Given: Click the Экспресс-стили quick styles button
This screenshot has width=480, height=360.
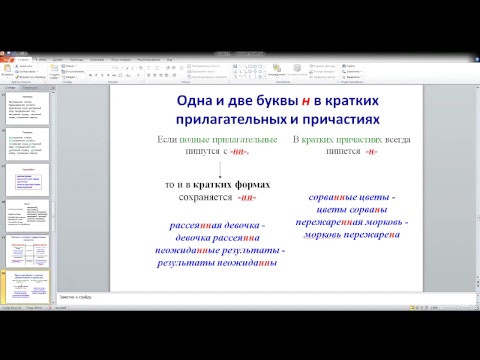Looking at the screenshot, I should 297,71.
